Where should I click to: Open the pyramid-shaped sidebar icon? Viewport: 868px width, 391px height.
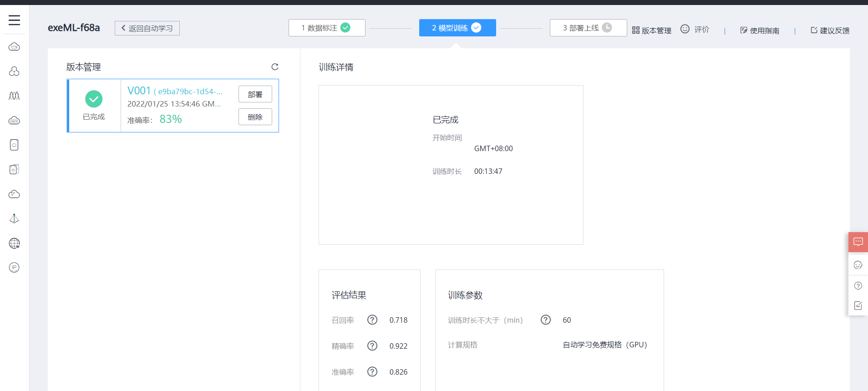tap(14, 218)
